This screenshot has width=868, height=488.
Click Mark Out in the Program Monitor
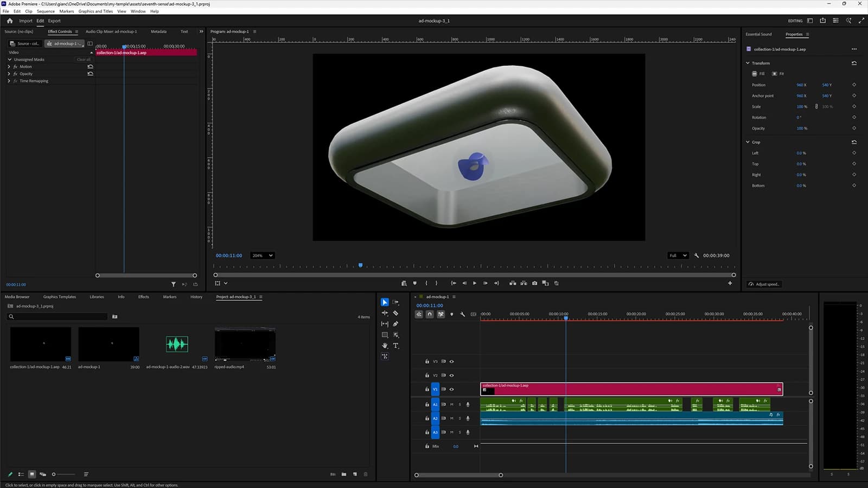coord(436,283)
